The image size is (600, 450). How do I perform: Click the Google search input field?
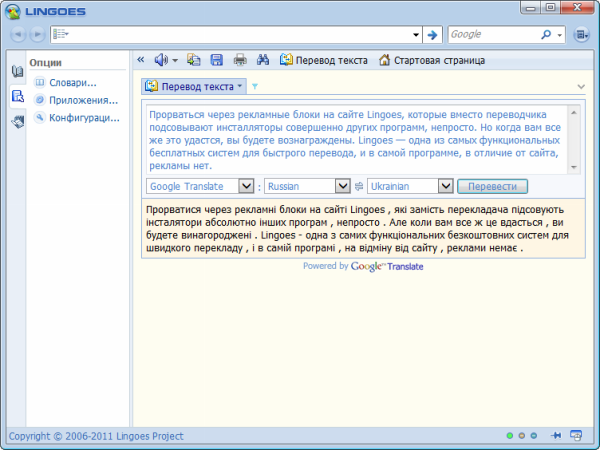(492, 34)
